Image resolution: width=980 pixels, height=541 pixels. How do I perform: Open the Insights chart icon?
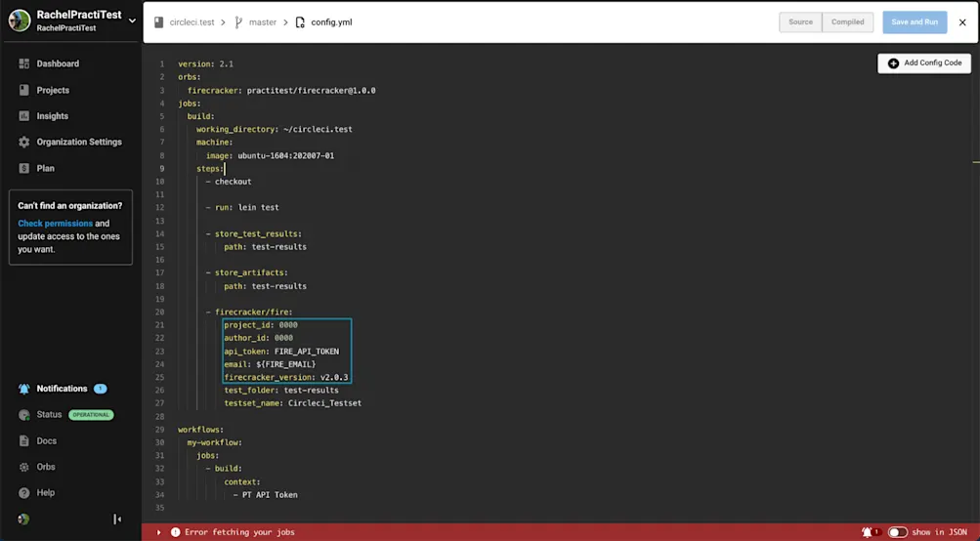(x=23, y=116)
